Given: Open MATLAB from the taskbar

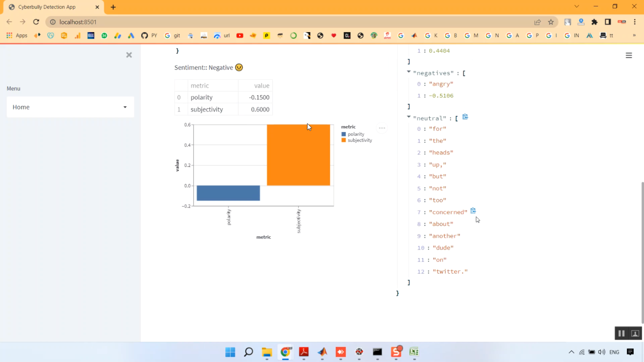Looking at the screenshot, I should pyautogui.click(x=322, y=352).
